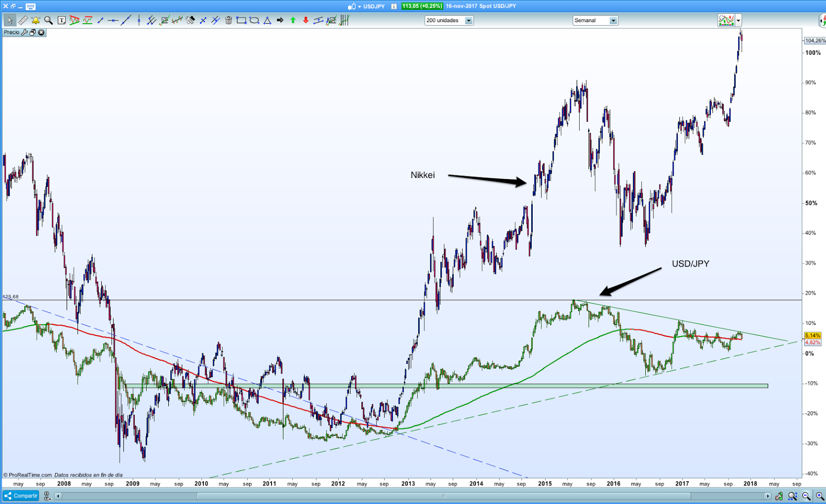Select the ellipse drawing tool

pyautogui.click(x=254, y=21)
